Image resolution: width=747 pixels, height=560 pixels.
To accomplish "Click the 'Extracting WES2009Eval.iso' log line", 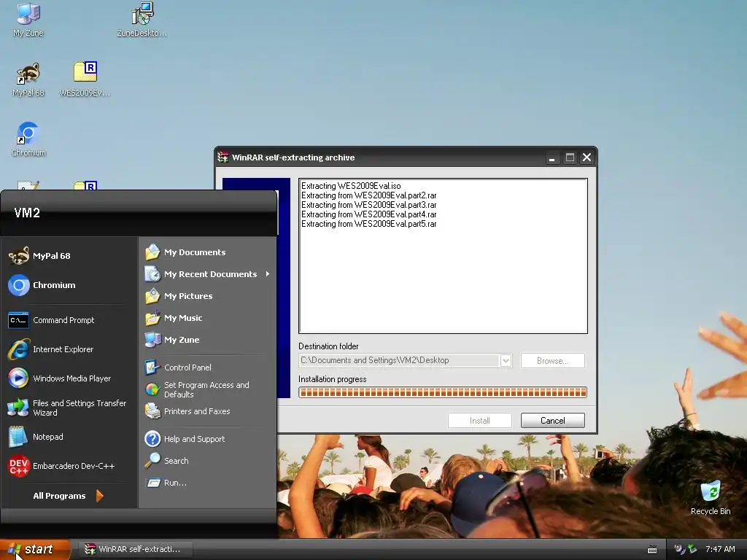I will coord(351,186).
